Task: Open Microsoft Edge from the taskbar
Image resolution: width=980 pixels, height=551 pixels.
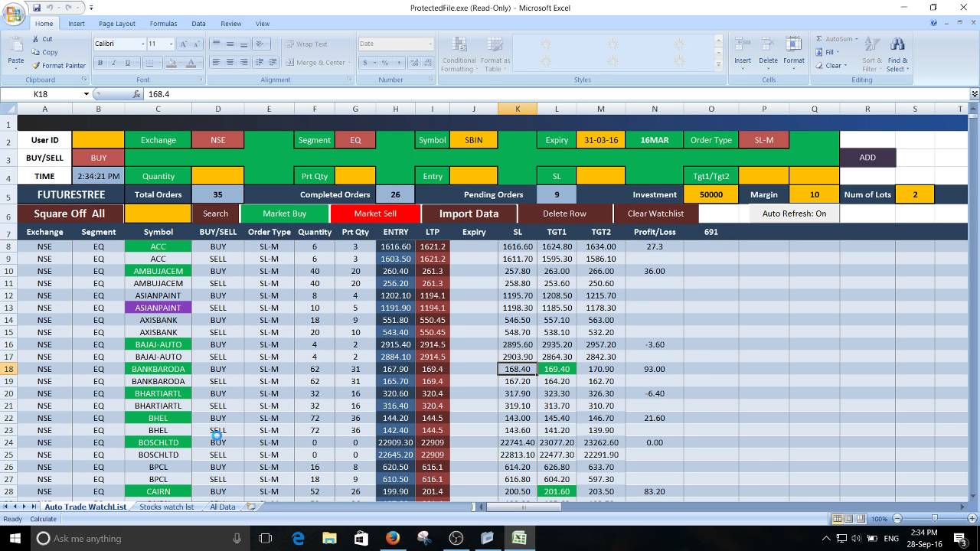Action: [x=298, y=538]
